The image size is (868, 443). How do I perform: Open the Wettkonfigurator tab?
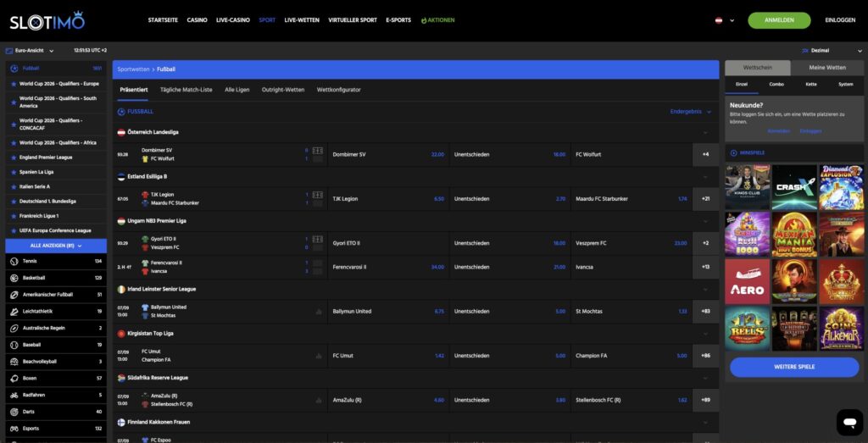339,90
